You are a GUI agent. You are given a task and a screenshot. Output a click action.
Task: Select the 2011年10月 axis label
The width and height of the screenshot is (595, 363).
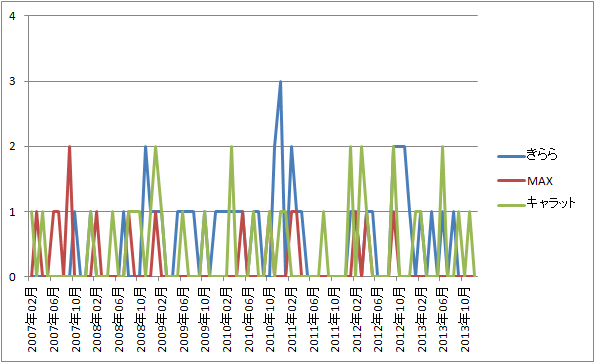click(x=335, y=320)
